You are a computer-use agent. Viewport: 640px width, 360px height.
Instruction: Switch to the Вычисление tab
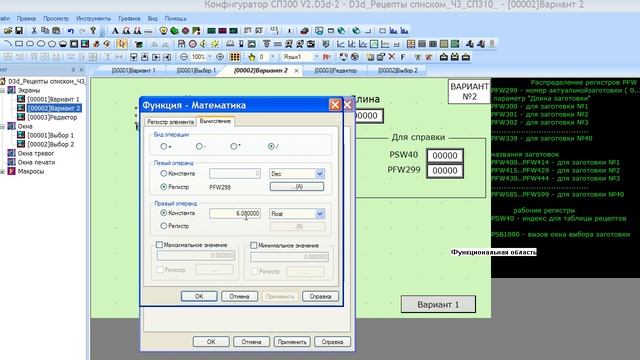point(215,121)
